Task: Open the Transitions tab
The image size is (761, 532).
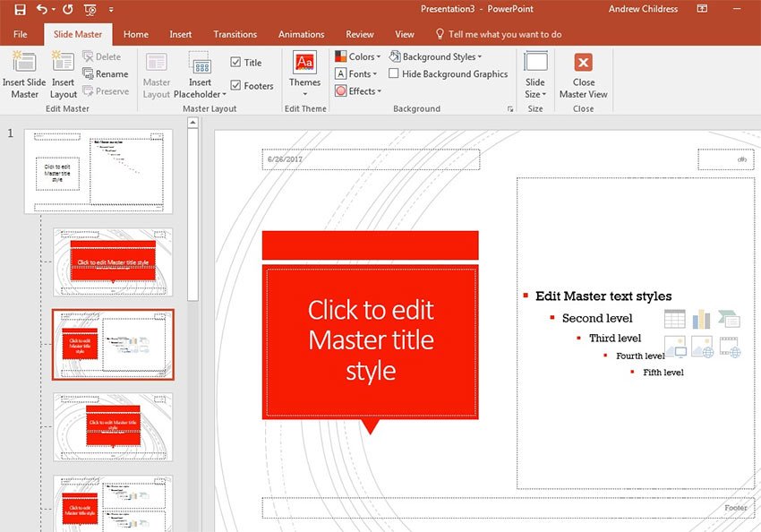Action: (235, 34)
